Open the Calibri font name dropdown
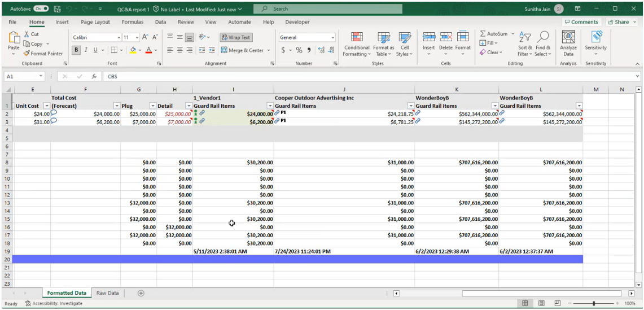 coord(118,38)
